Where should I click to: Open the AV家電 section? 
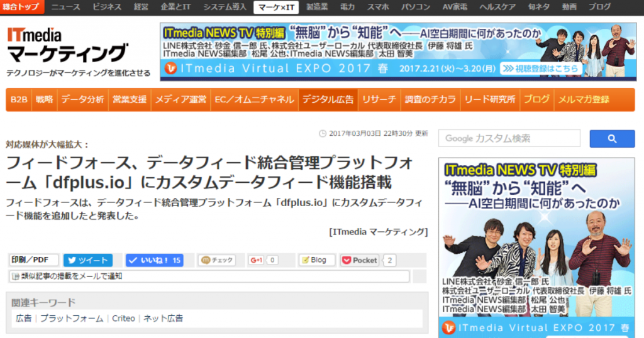point(455,7)
